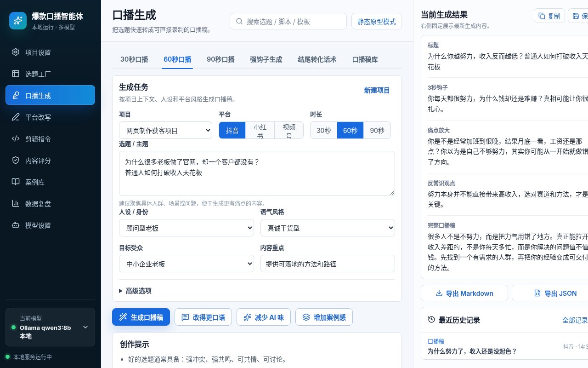Click the app logo sparkle icon

coord(18,21)
